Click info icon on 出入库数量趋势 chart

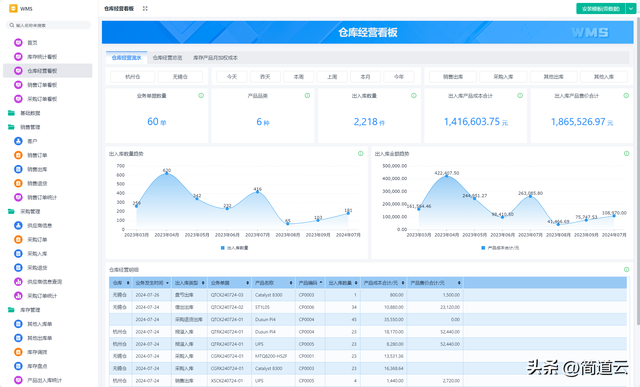coord(360,153)
